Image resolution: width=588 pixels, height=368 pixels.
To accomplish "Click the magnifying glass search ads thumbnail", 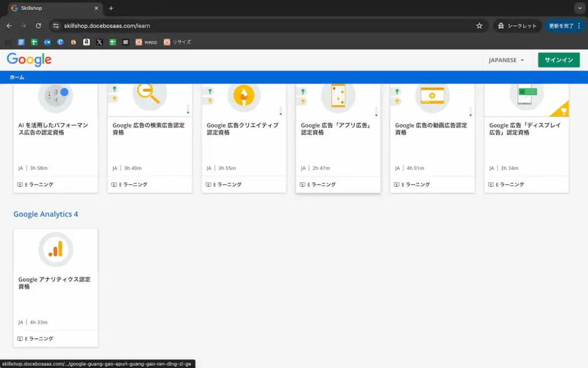I will (x=149, y=96).
